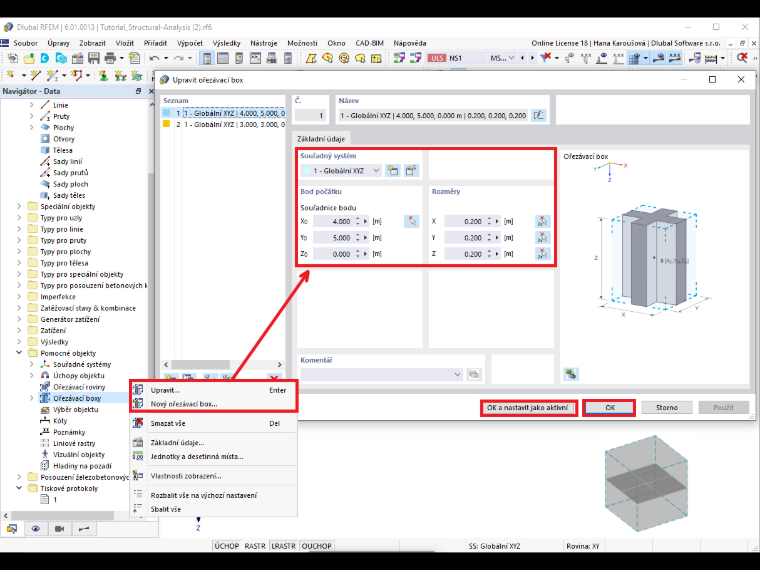Open the Výpočet menu
Screen dimensions: 760x570
[190, 43]
